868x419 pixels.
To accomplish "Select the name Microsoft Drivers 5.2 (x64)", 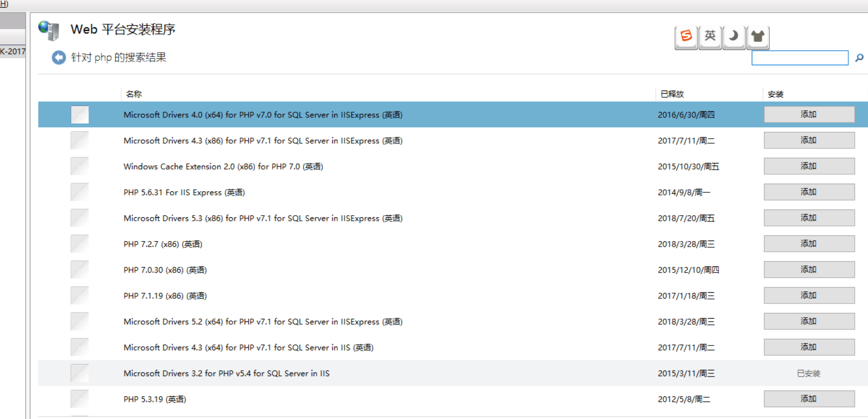I will click(263, 322).
